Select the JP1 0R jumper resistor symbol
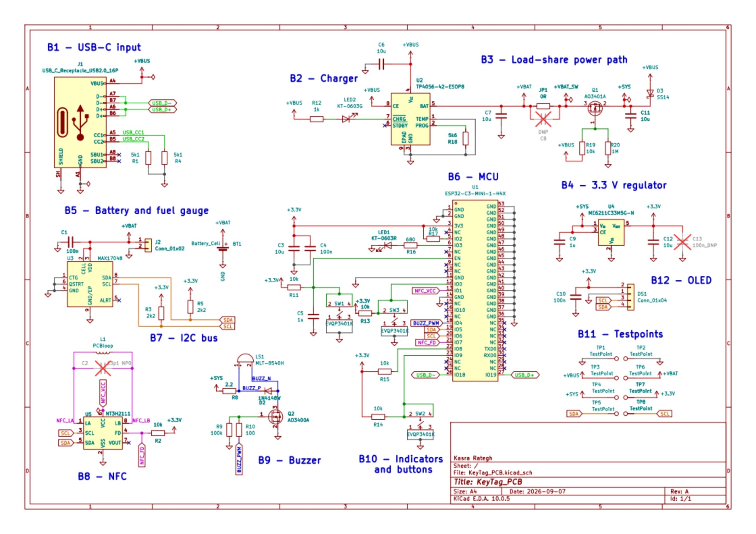 pyautogui.click(x=543, y=106)
